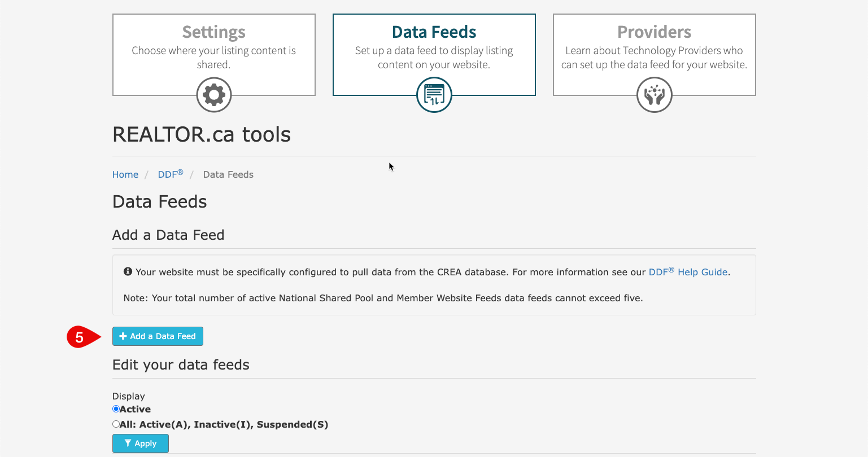
Task: Click the 'Learn about Technology Providers' description
Action: (655, 58)
